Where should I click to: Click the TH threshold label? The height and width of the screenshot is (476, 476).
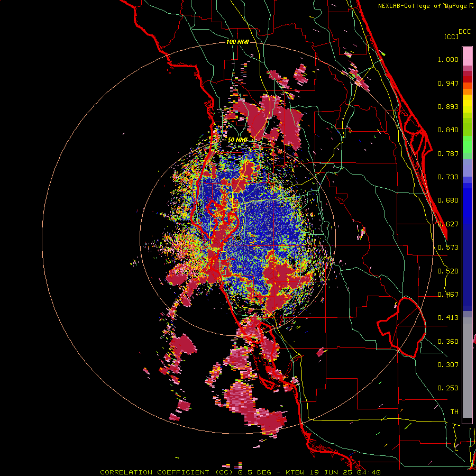[454, 412]
